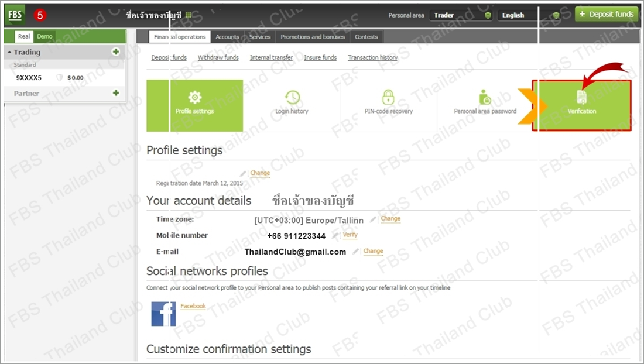
Task: Click the Partner section header
Action: coord(65,93)
